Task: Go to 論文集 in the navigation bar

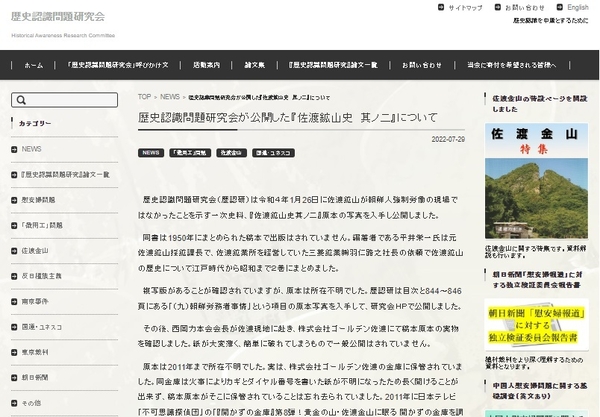Action: [x=254, y=65]
